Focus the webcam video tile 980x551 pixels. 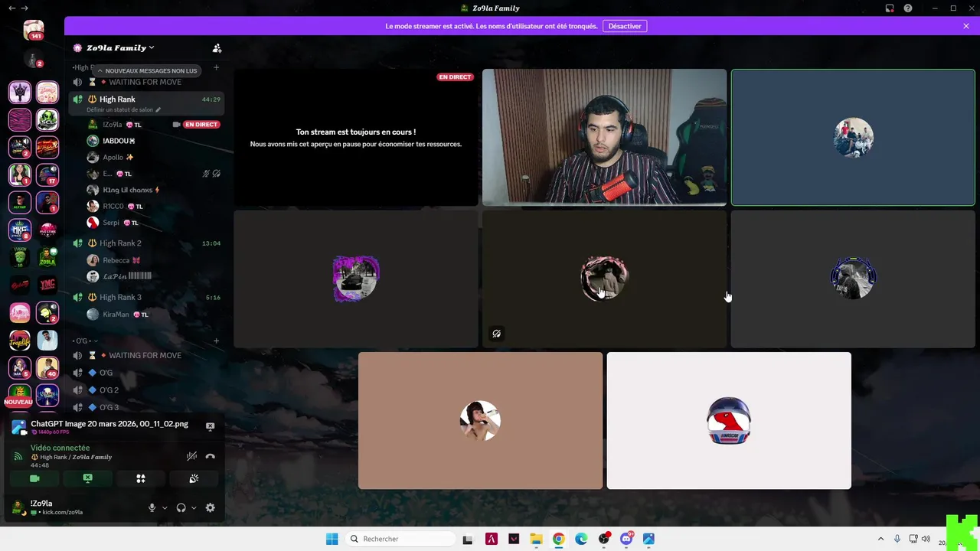click(x=605, y=138)
